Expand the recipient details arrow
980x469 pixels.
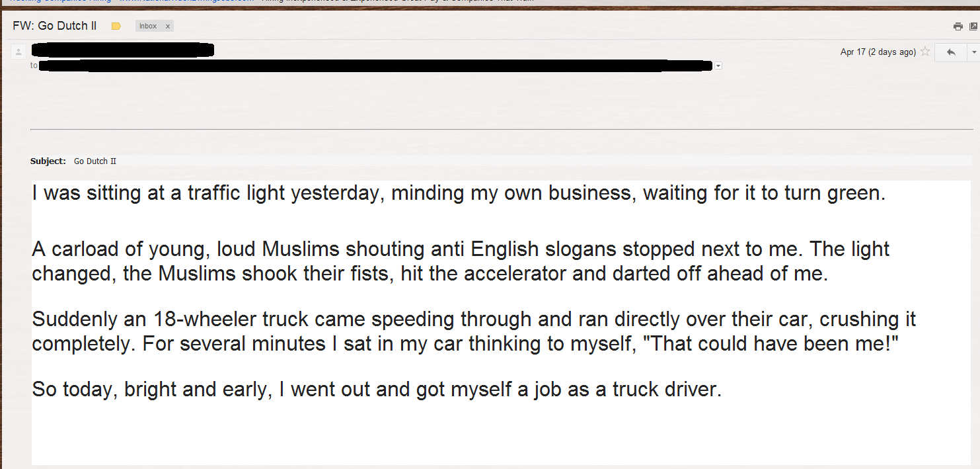click(718, 65)
